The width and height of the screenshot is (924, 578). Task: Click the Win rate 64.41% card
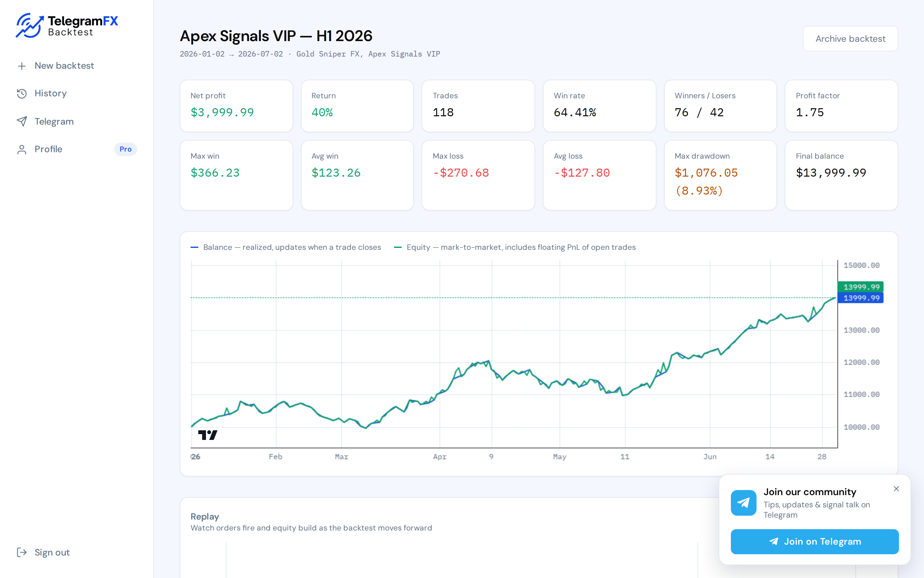coord(599,106)
